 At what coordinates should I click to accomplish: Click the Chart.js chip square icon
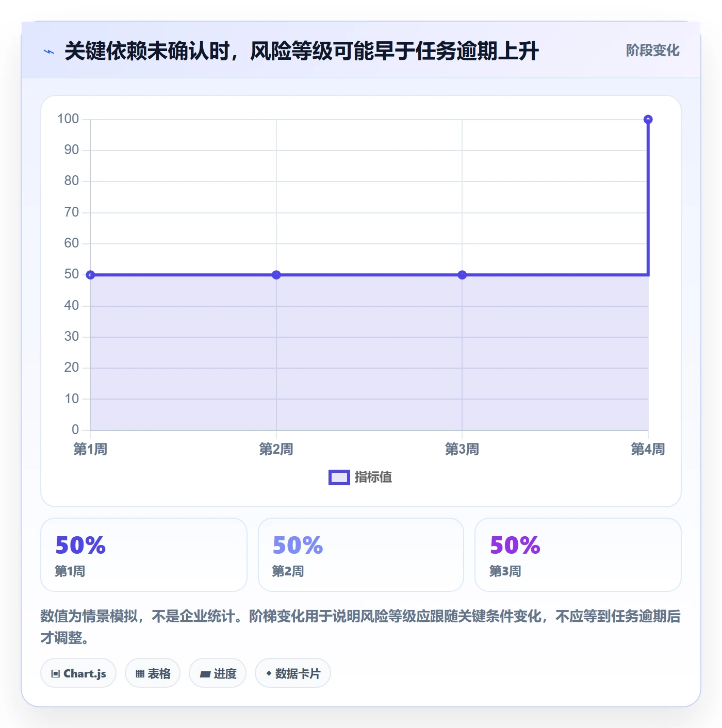(x=56, y=674)
